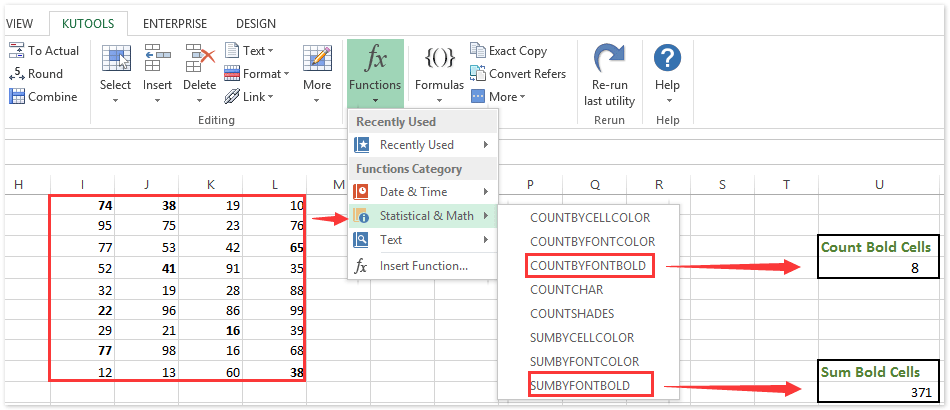Screen dimensions: 950x410
Task: Click the Round tool icon
Action: pyautogui.click(x=17, y=73)
